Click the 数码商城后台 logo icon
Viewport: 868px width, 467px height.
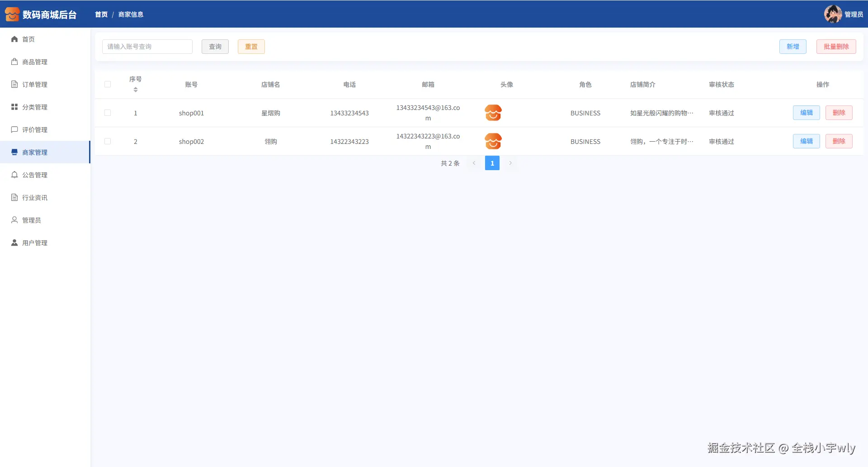12,14
